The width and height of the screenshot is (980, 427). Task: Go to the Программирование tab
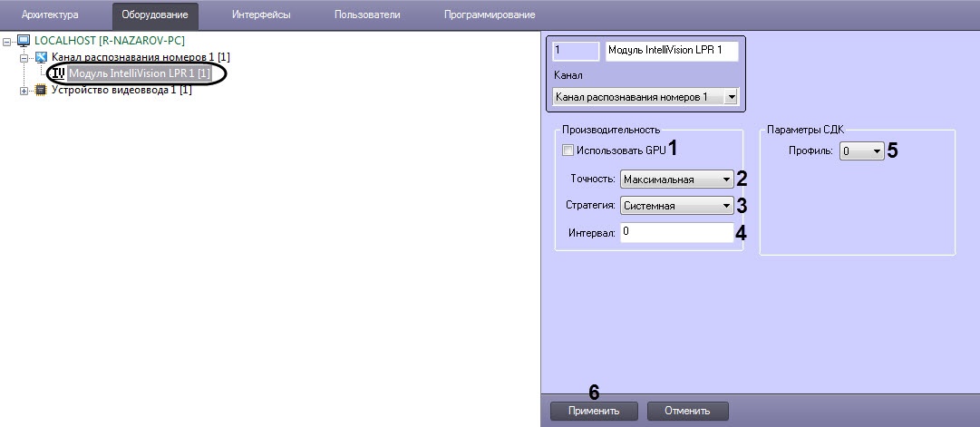(490, 15)
